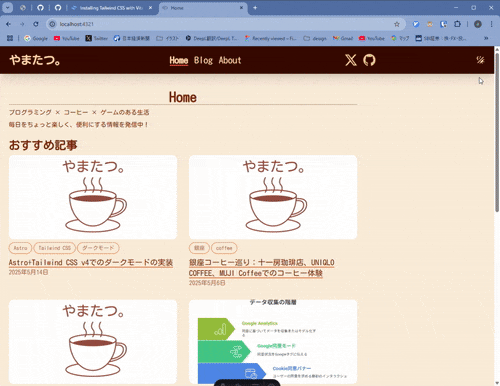The width and height of the screenshot is (500, 386).
Task: Open the Extensions puzzle piece menu
Action: pyautogui.click(x=457, y=24)
